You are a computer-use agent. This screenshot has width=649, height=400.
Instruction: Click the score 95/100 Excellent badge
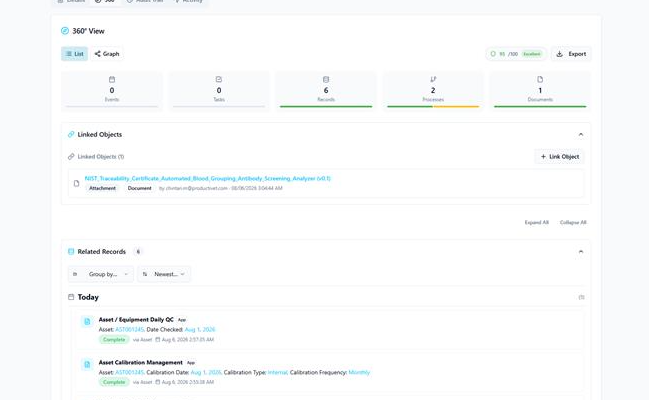[x=516, y=54]
